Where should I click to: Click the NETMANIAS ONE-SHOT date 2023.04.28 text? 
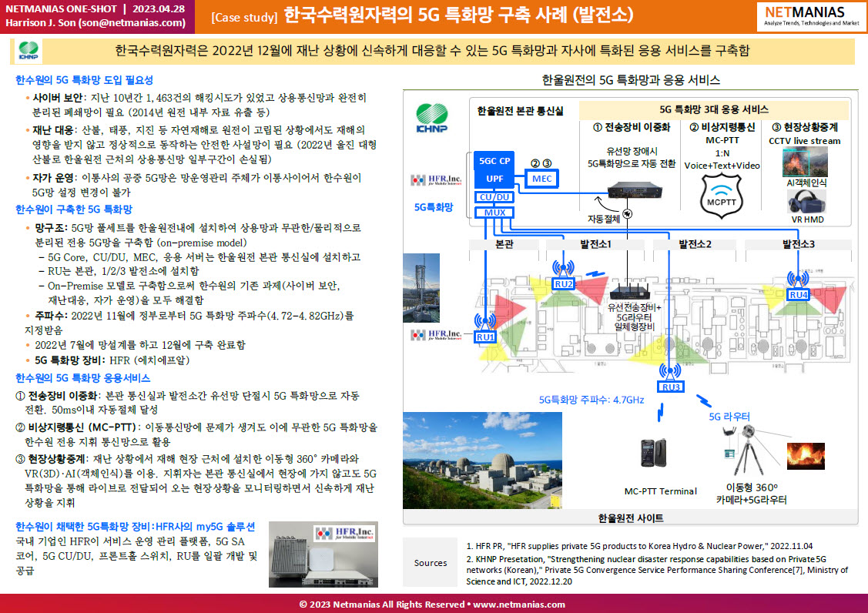[96, 9]
